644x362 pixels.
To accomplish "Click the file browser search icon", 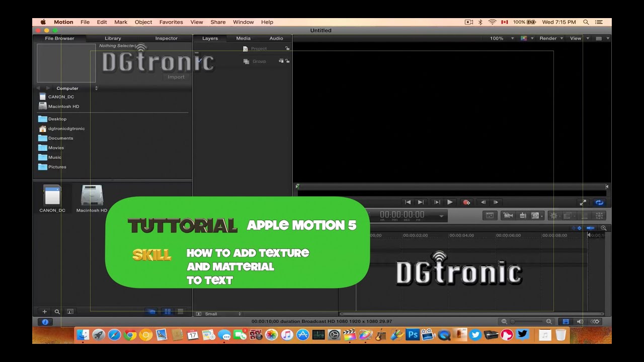I will point(57,312).
